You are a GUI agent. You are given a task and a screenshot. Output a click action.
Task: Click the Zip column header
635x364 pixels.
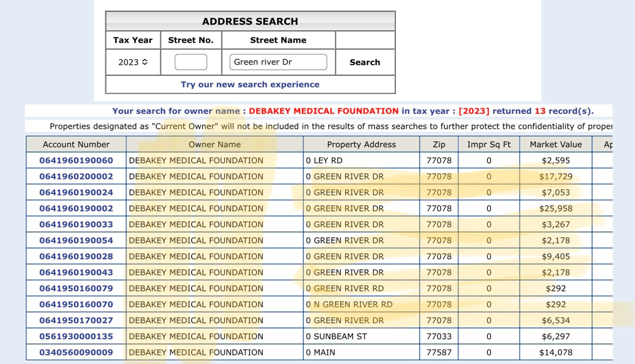coord(439,144)
